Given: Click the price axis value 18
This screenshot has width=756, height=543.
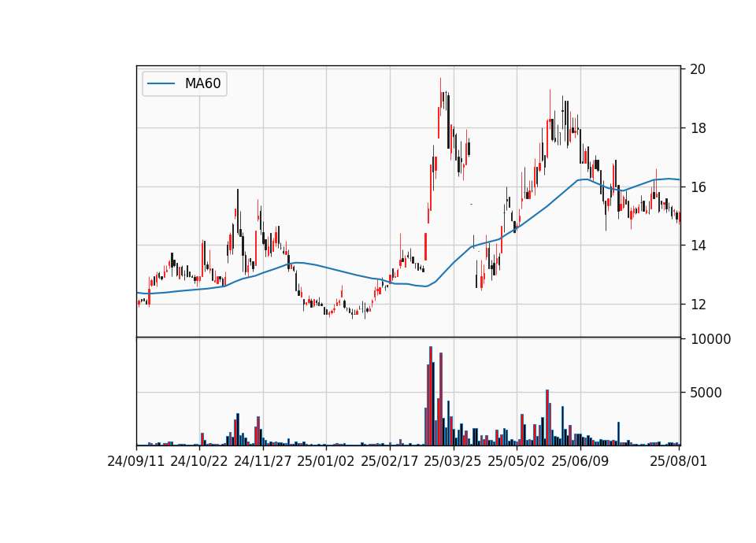Looking at the screenshot, I should coord(698,128).
